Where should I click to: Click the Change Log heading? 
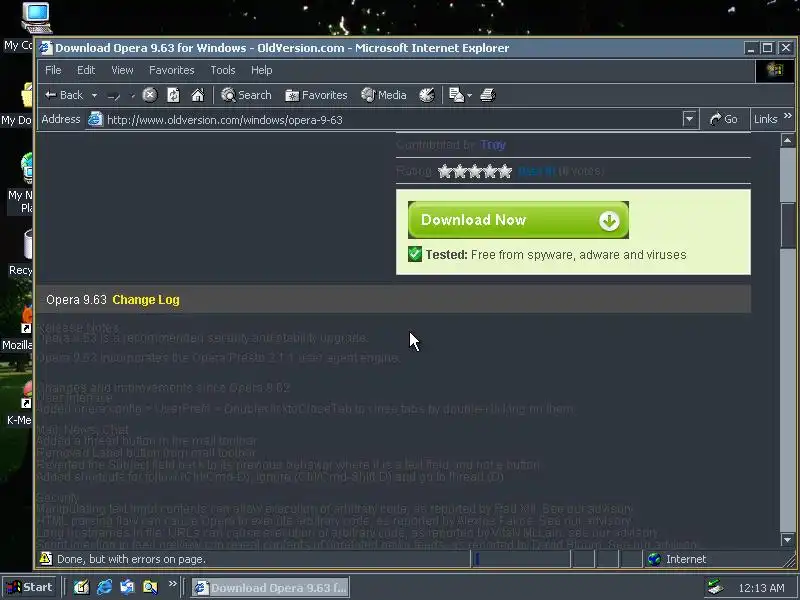coord(146,299)
